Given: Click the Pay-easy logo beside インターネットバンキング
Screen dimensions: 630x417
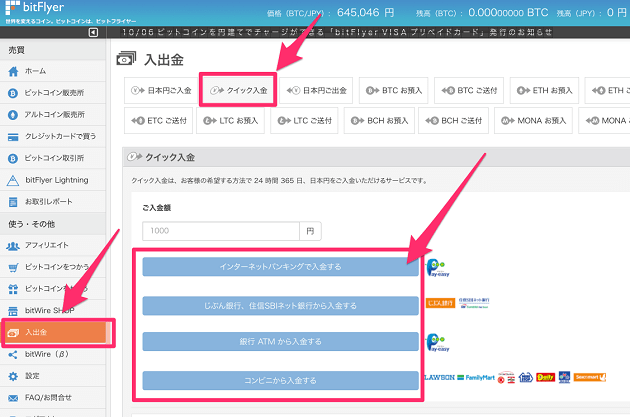Looking at the screenshot, I should [x=437, y=268].
